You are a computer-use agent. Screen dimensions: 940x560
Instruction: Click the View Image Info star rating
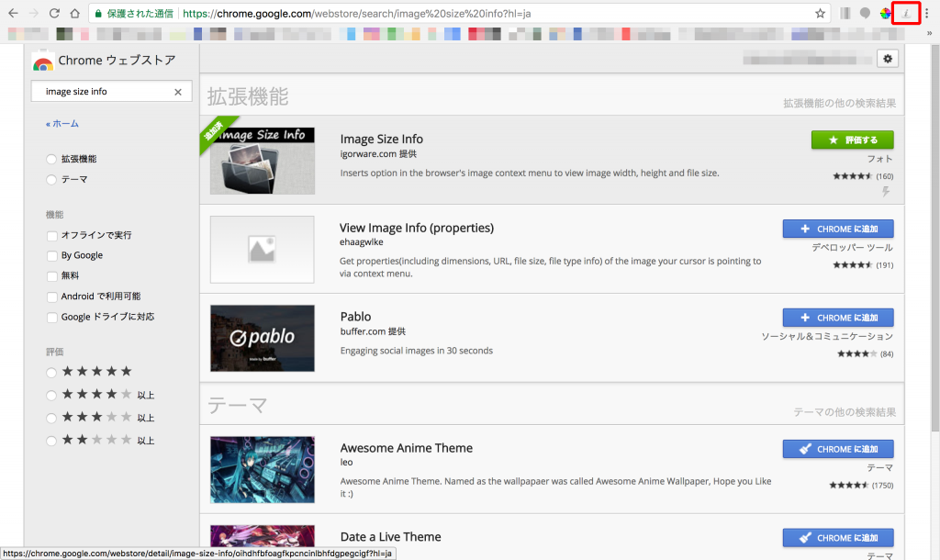click(852, 265)
